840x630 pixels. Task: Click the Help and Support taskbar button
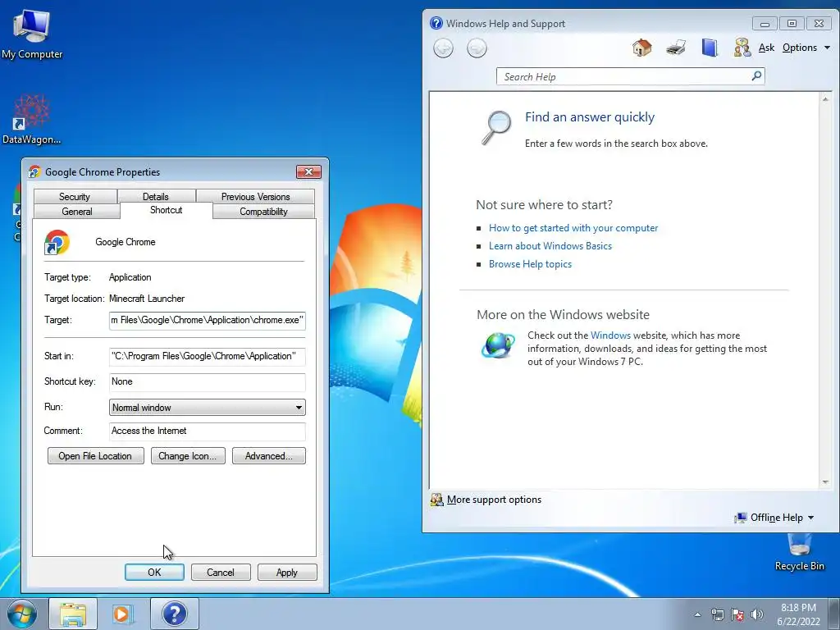tap(174, 614)
